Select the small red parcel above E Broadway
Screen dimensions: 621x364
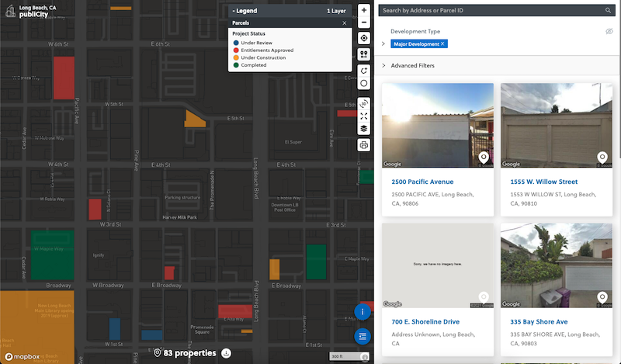point(169,273)
